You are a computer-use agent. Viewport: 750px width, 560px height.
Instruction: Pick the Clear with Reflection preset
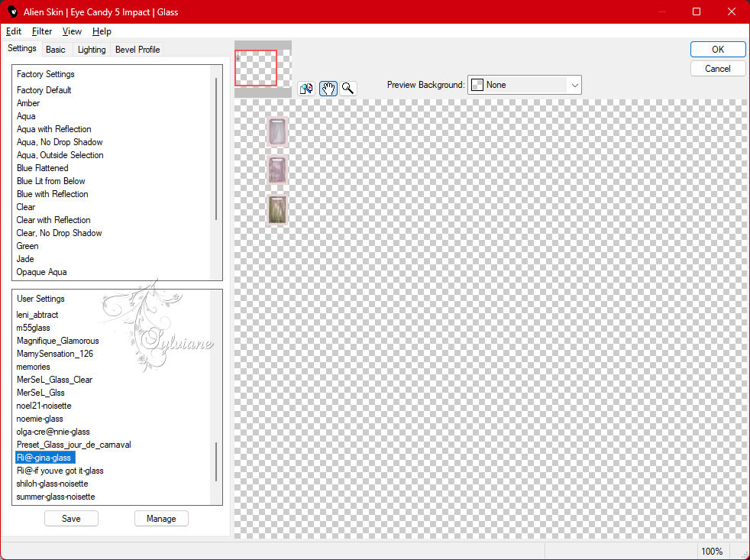pos(53,220)
